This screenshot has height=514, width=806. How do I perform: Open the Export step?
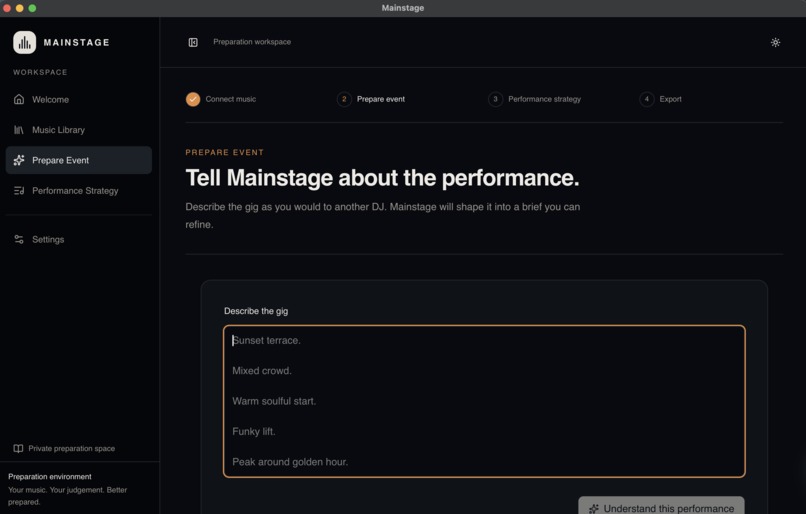point(661,99)
